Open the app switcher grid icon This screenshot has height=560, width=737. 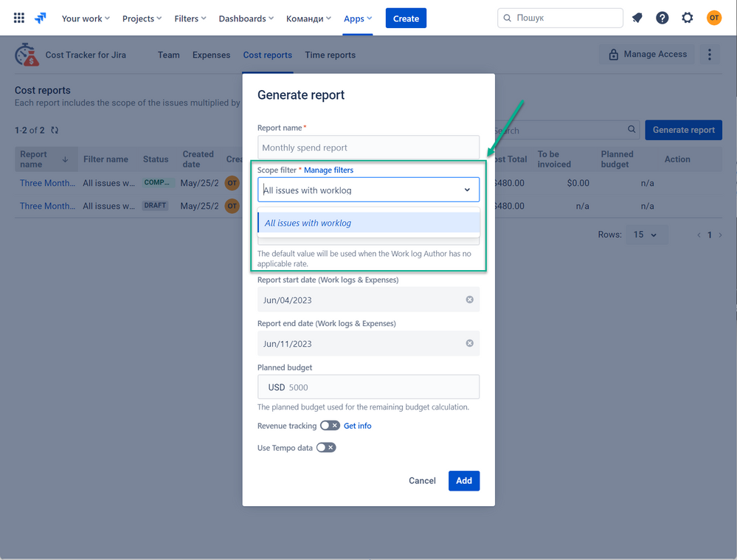tap(18, 18)
